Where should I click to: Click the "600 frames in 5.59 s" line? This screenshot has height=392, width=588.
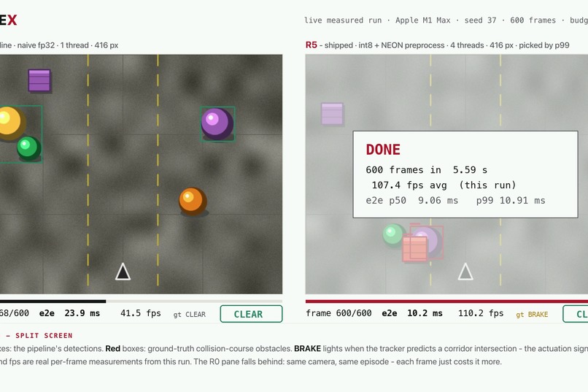(426, 170)
